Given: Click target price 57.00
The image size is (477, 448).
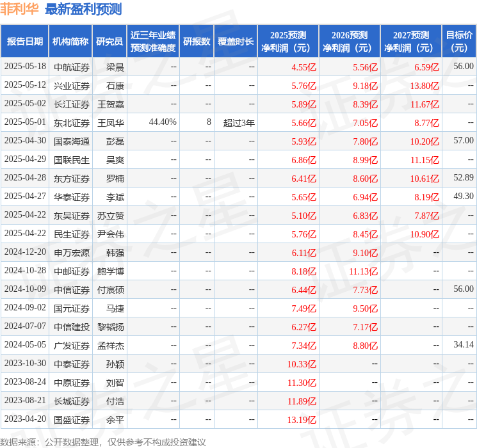Looking at the screenshot, I should coord(464,141).
